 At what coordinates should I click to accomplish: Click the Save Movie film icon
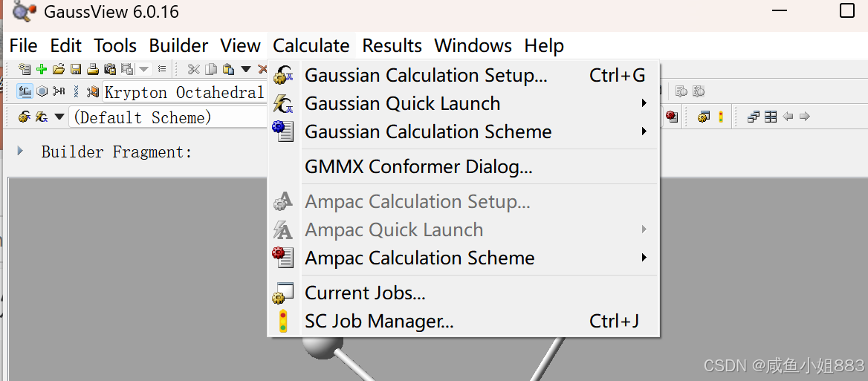(127, 69)
